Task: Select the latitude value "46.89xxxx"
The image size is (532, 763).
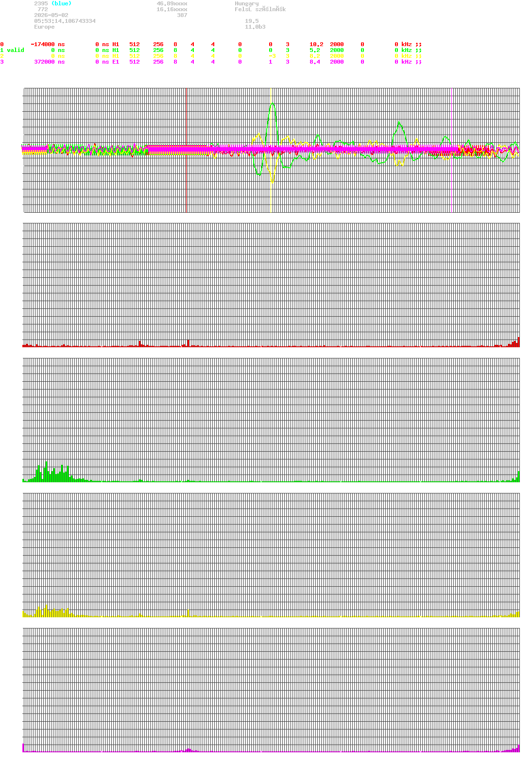Action: pos(172,3)
